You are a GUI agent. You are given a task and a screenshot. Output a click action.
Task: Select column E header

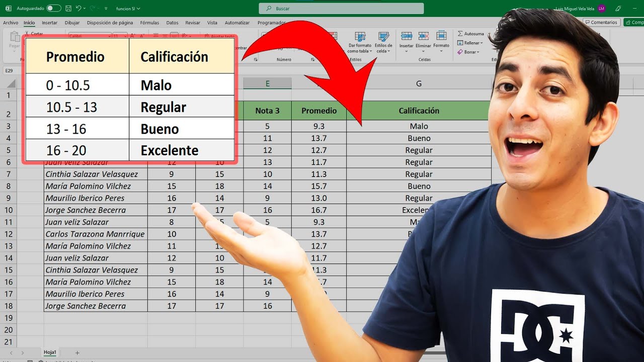pos(267,83)
